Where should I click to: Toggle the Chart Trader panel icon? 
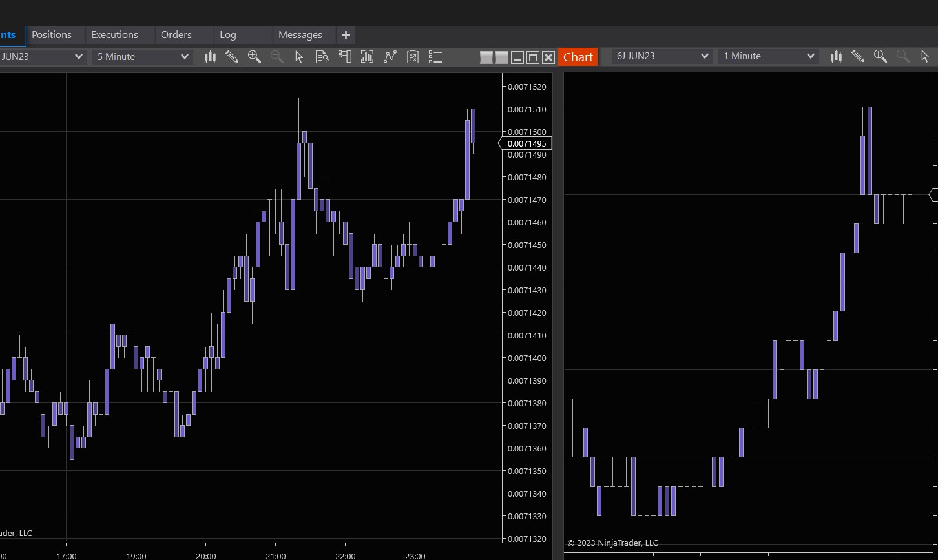(x=344, y=57)
